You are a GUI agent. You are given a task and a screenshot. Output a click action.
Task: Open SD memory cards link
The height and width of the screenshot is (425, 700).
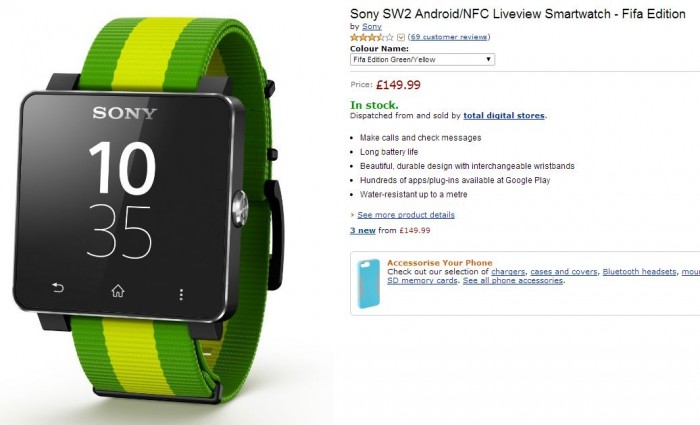click(422, 281)
